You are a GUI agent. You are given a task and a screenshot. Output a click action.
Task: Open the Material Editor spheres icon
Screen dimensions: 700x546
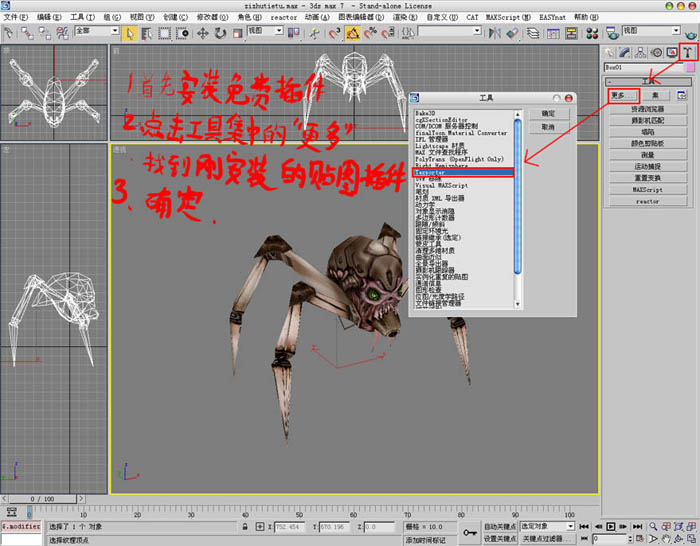(592, 33)
